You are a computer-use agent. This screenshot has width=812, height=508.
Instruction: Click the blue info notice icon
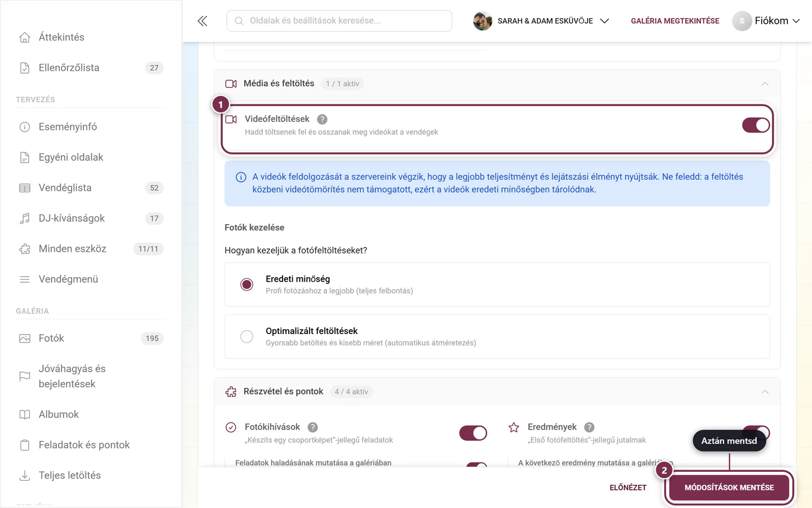241,177
